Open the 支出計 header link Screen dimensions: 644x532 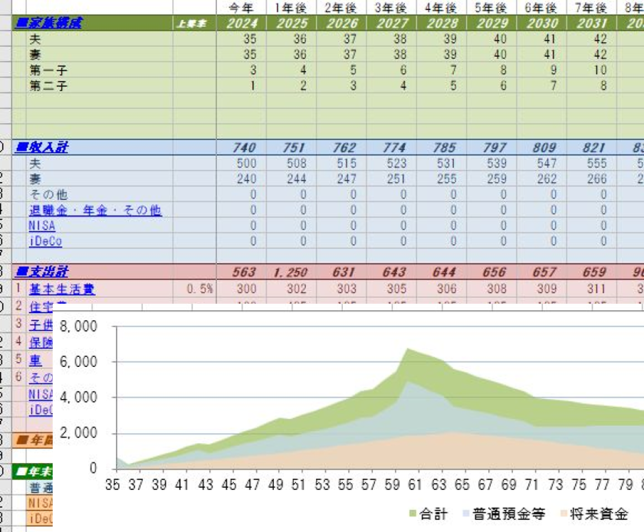(41, 272)
